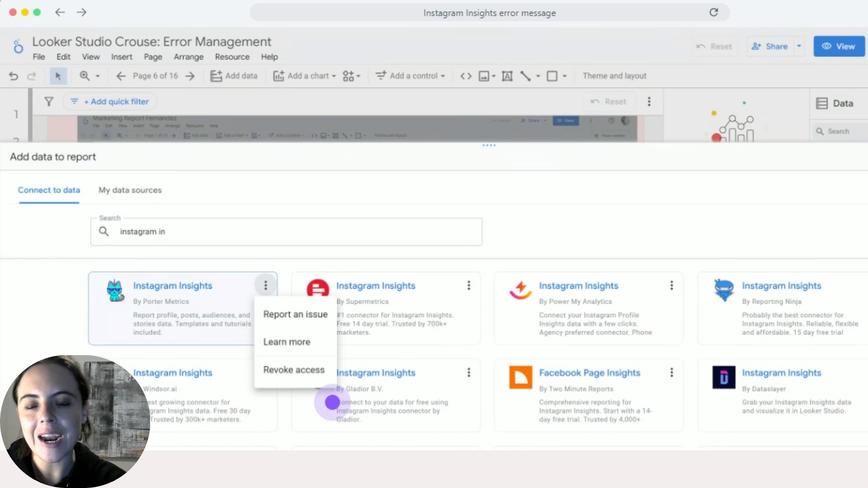Go to next page arrow

pyautogui.click(x=190, y=76)
